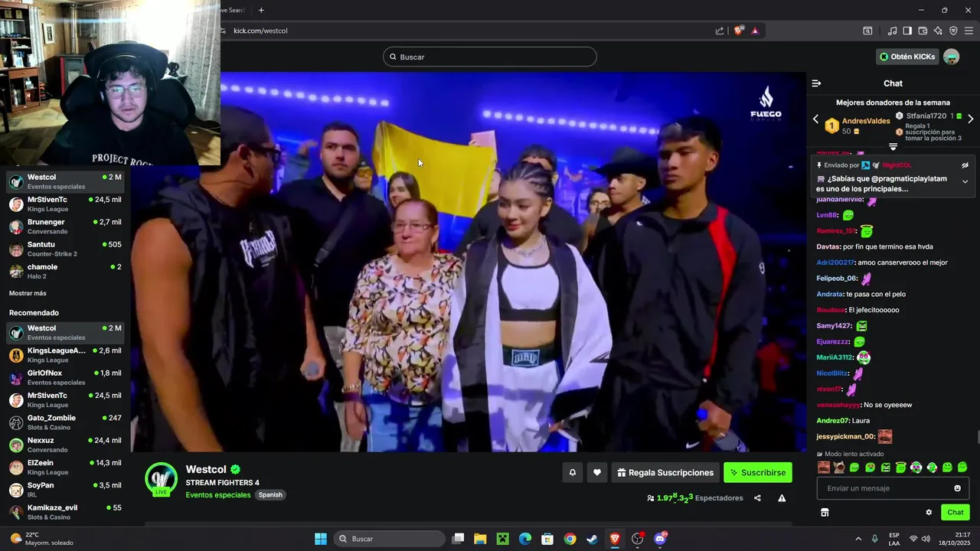Open Brave VPN shield icon
The image size is (980, 551).
point(953,31)
